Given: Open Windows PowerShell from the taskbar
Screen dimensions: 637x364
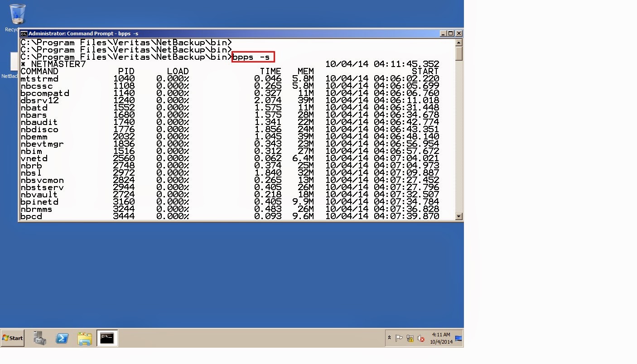Looking at the screenshot, I should pyautogui.click(x=62, y=338).
